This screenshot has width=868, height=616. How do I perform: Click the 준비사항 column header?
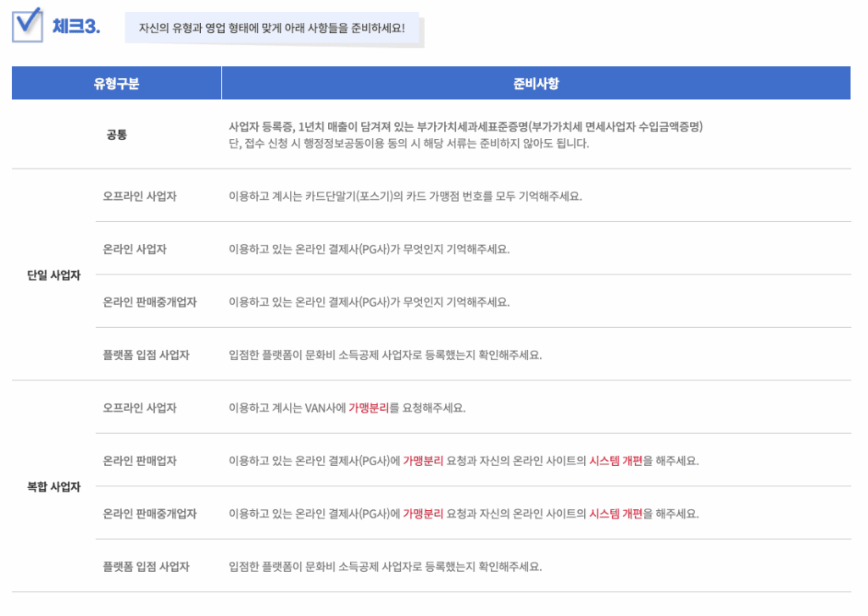point(536,83)
